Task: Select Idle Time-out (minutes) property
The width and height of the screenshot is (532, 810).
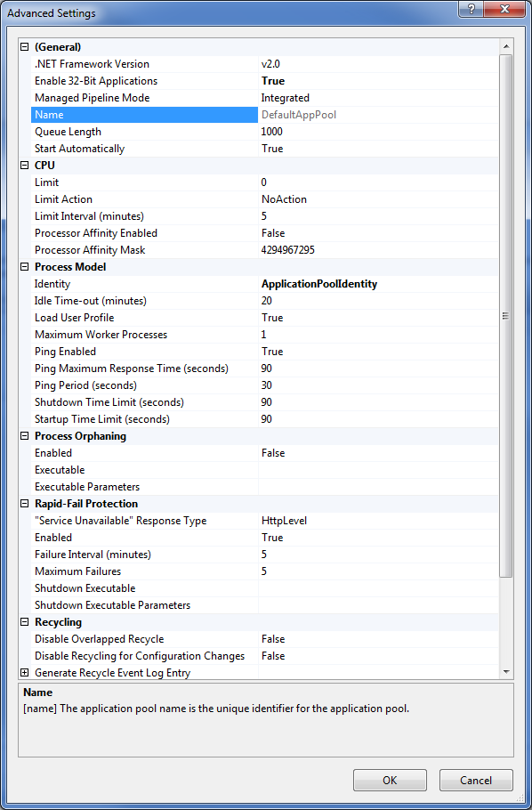Action: 145,301
